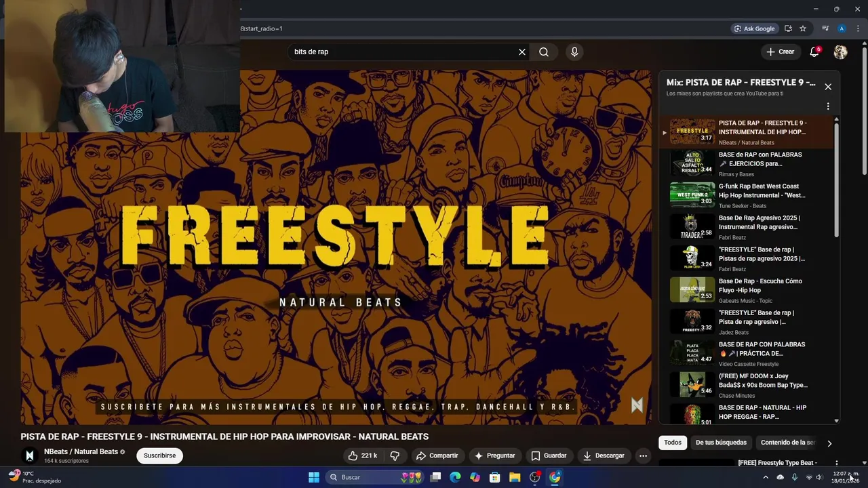Launch Microsoft Edge from taskbar
This screenshot has width=868, height=488.
455,477
